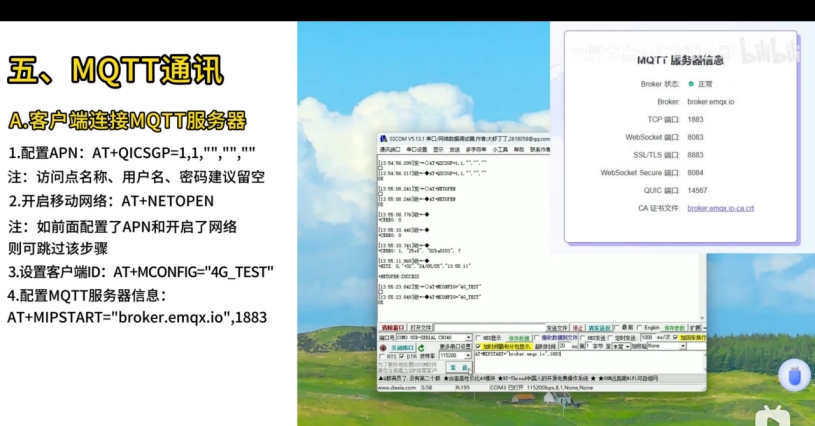Open the 小工具 menu
Screen dimensions: 815x426
500,150
